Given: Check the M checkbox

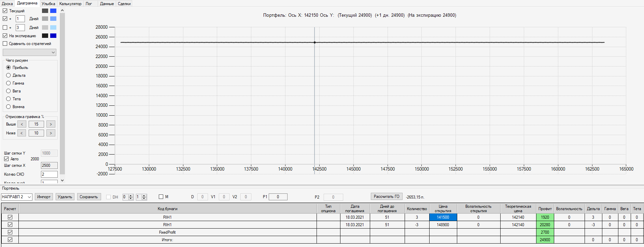Looking at the screenshot, I should (161, 197).
